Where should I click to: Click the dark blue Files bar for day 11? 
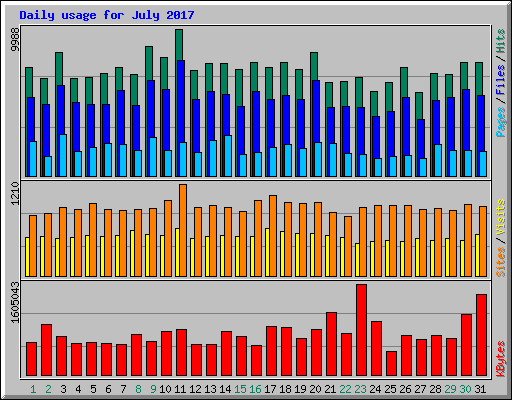pos(181,101)
